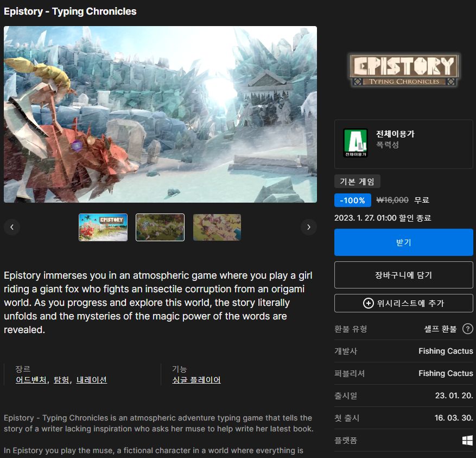
Task: Click the 퍼블리셔 label
Action: click(x=350, y=373)
